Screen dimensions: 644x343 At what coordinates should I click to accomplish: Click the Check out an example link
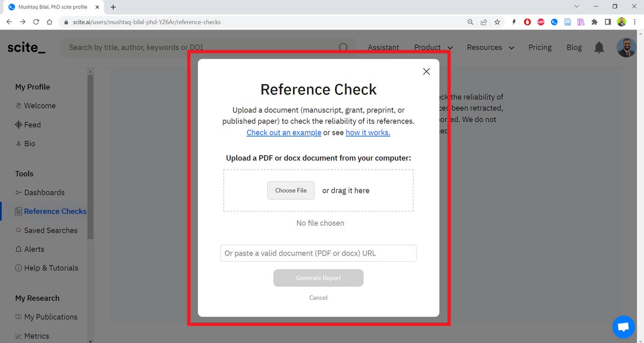pyautogui.click(x=284, y=133)
